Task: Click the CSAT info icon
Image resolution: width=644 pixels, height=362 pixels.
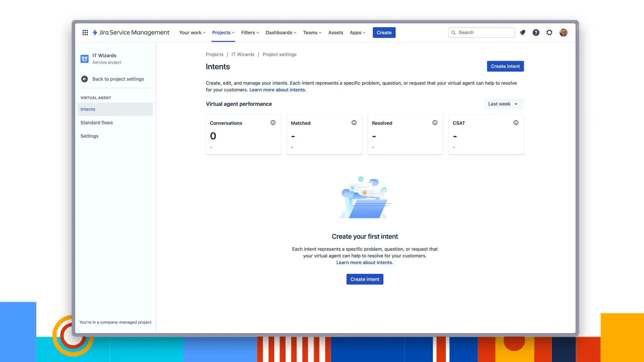Action: click(x=516, y=123)
